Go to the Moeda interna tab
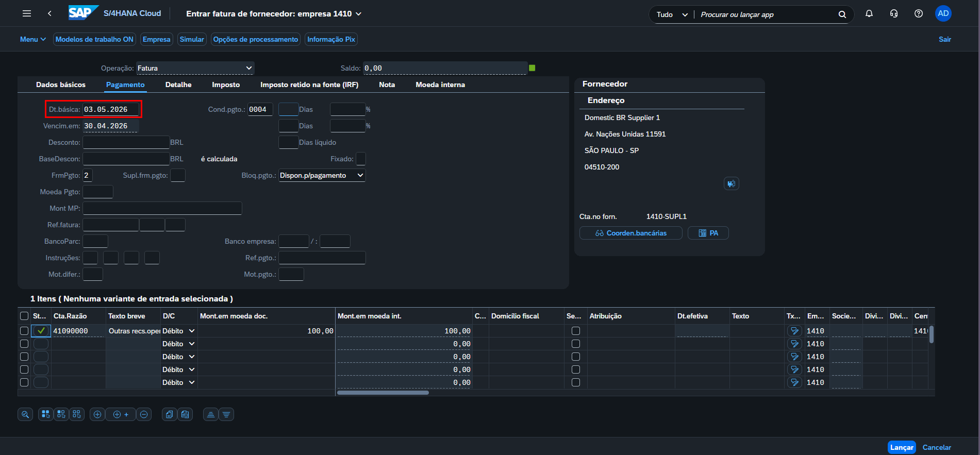The height and width of the screenshot is (455, 980). click(x=440, y=85)
